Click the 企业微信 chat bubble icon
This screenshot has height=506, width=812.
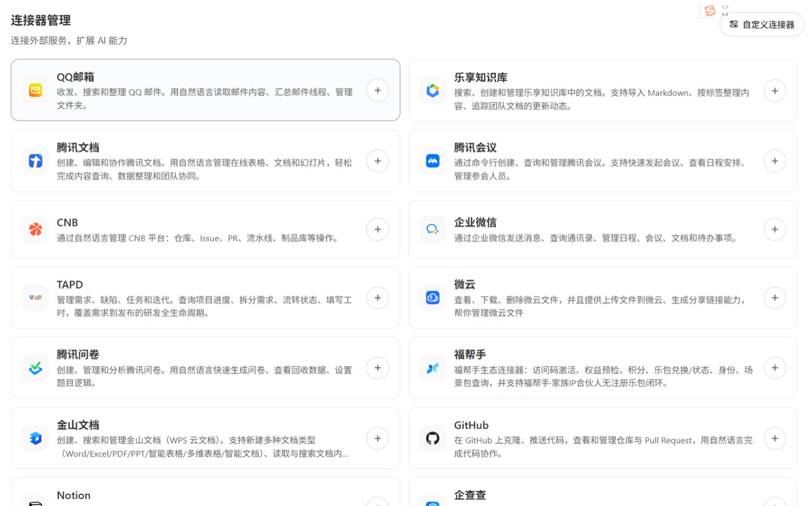tap(433, 229)
